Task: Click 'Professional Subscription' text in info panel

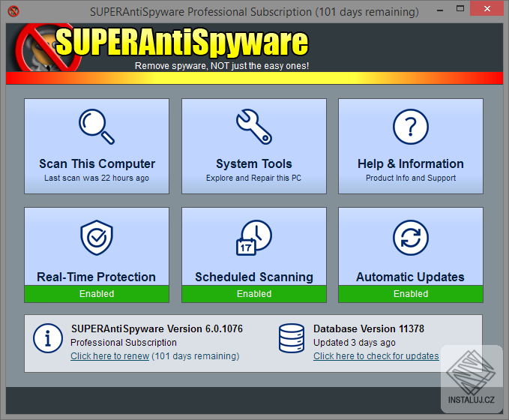Action: click(124, 342)
